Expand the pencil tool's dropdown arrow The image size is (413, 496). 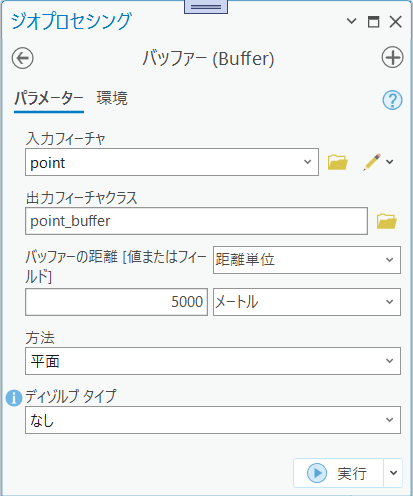pyautogui.click(x=390, y=162)
